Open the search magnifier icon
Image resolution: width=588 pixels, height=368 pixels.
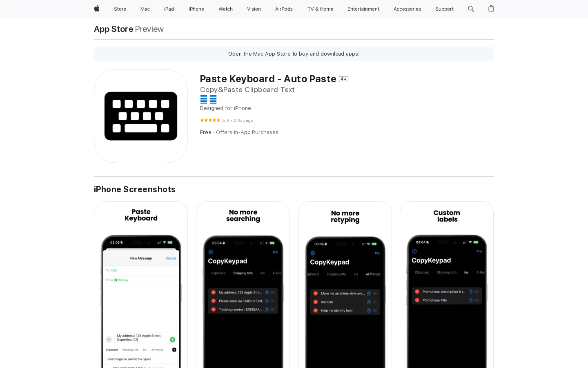[x=471, y=9]
